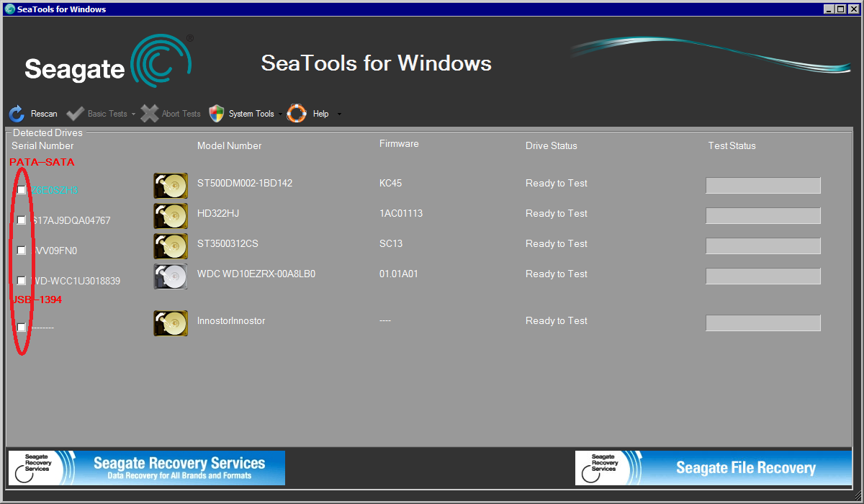Click the Firmware column header
Screen dimensions: 864x504
[x=399, y=143]
